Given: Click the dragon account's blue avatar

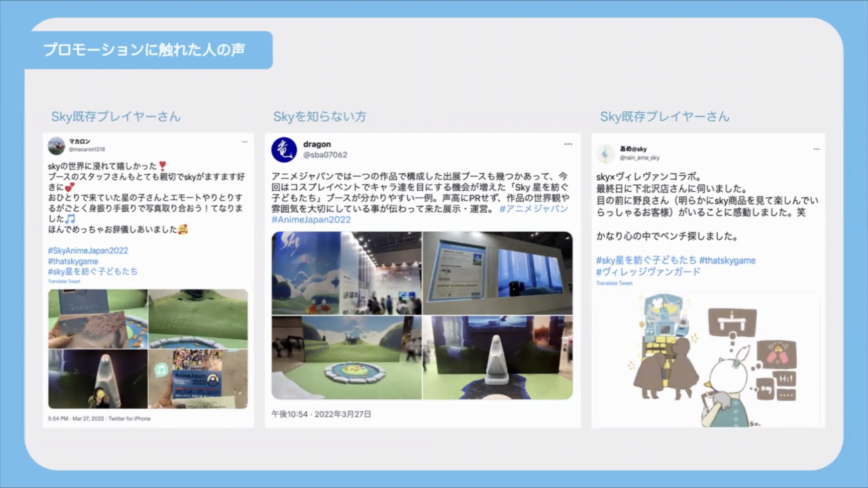Looking at the screenshot, I should tap(284, 150).
